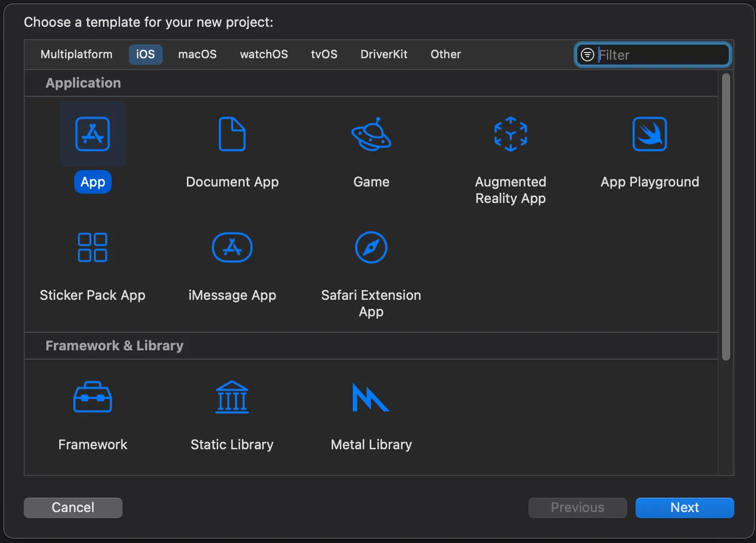Viewport: 756px width, 543px height.
Task: Click the 'App' label under App template
Action: click(93, 182)
